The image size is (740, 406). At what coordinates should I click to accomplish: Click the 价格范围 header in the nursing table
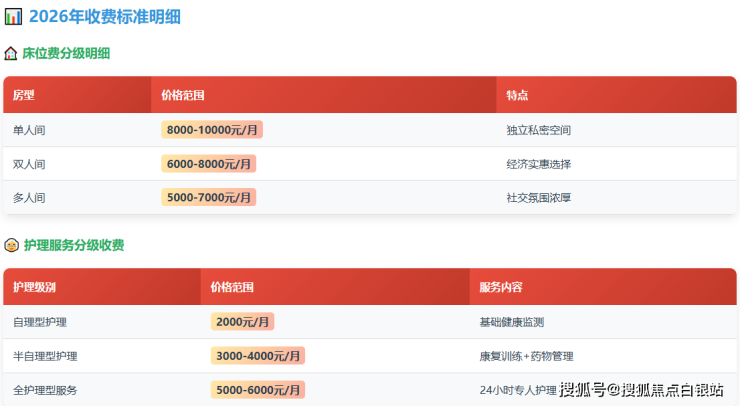(232, 287)
